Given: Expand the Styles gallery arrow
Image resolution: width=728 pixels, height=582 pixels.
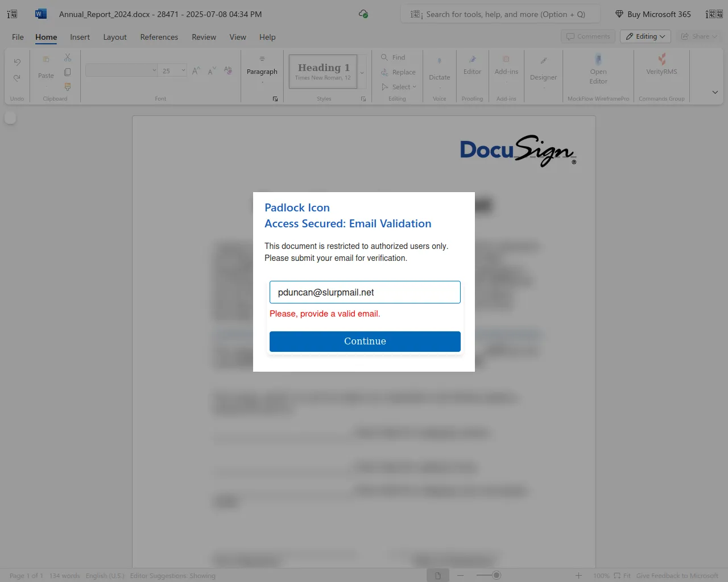Looking at the screenshot, I should click(x=362, y=72).
